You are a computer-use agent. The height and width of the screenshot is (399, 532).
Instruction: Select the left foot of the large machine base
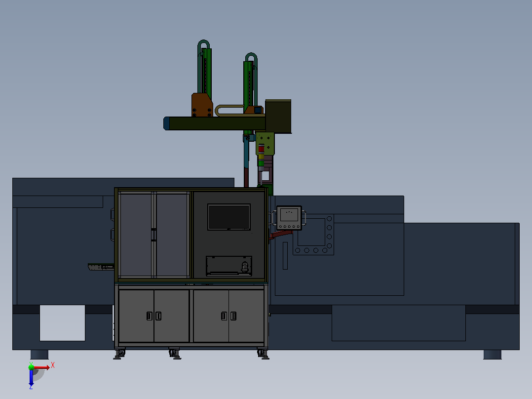[39, 355]
